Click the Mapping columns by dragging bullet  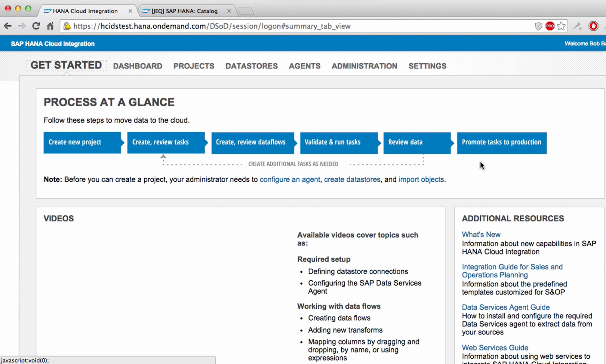[364, 350]
